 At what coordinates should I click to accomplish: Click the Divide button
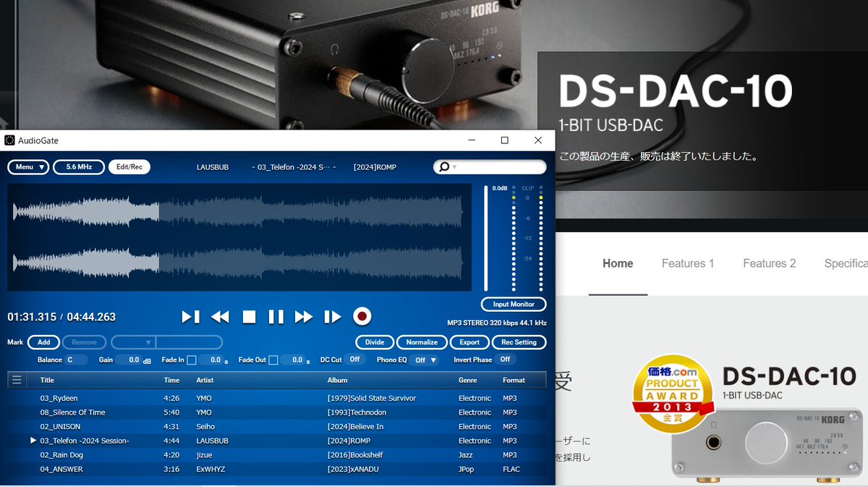pyautogui.click(x=375, y=342)
